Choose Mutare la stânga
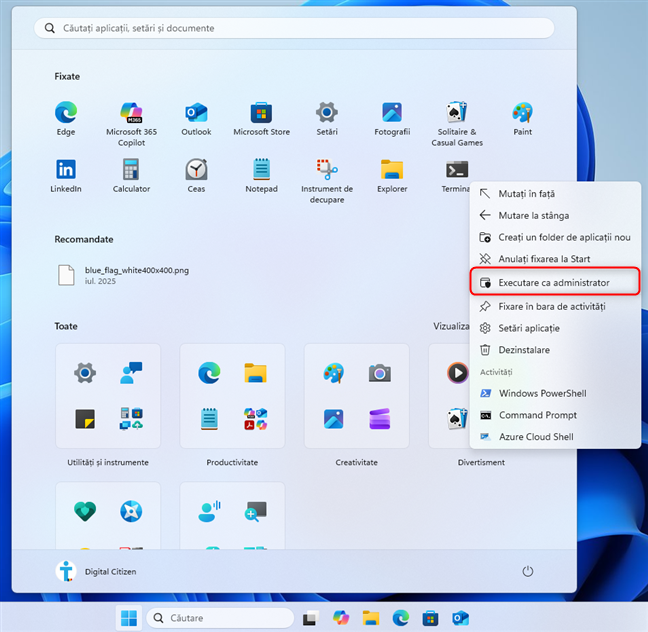The width and height of the screenshot is (648, 632). [555, 215]
